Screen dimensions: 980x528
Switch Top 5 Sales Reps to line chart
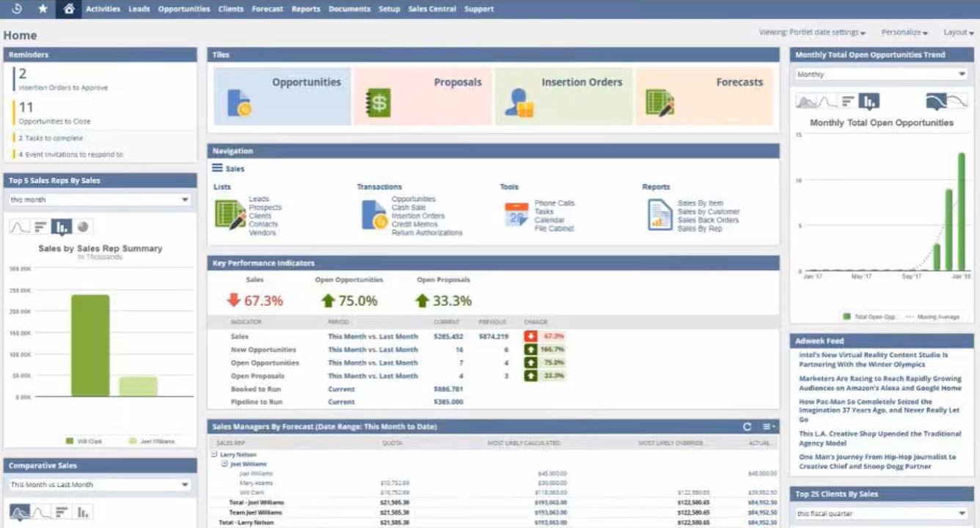point(19,227)
